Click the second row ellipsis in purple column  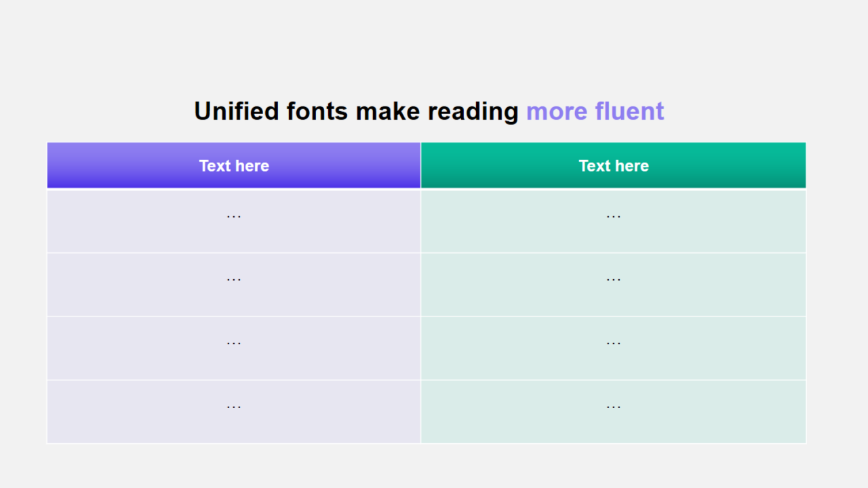pyautogui.click(x=234, y=279)
